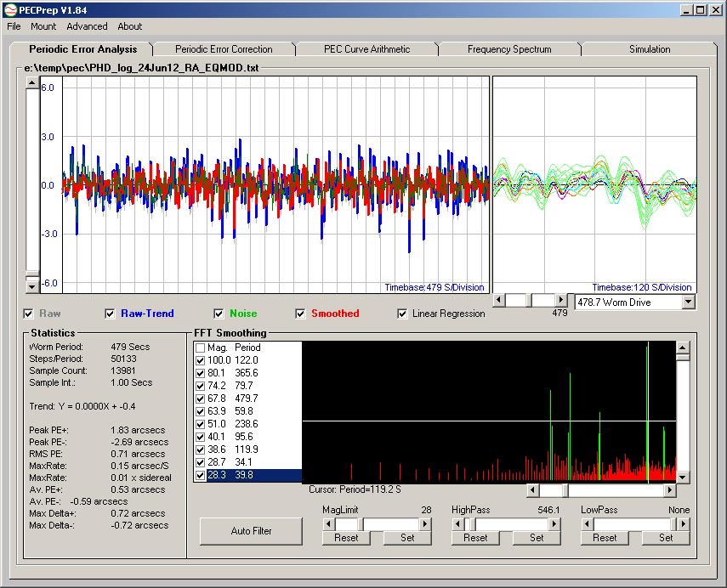Click the FFT spectrum vertical scrollbar thumb
The height and width of the screenshot is (588, 727).
[x=683, y=357]
